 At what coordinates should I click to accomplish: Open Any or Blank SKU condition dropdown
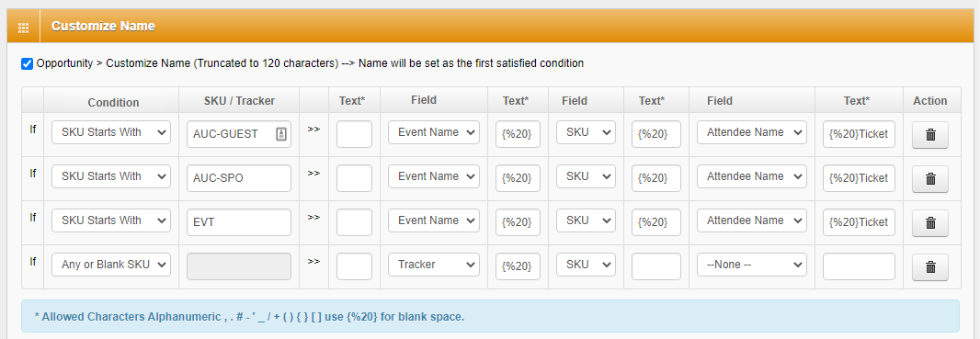coord(111,265)
